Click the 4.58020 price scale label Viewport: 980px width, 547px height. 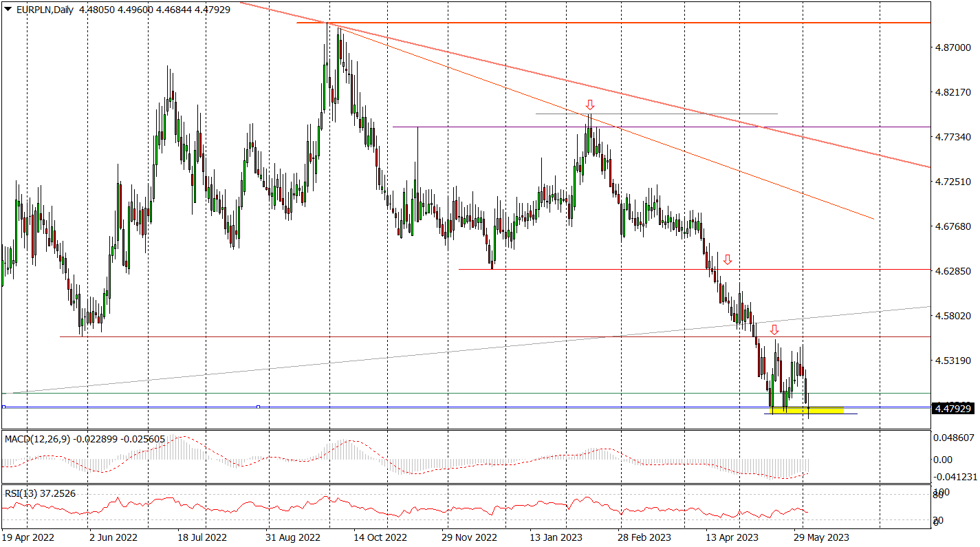coord(952,316)
